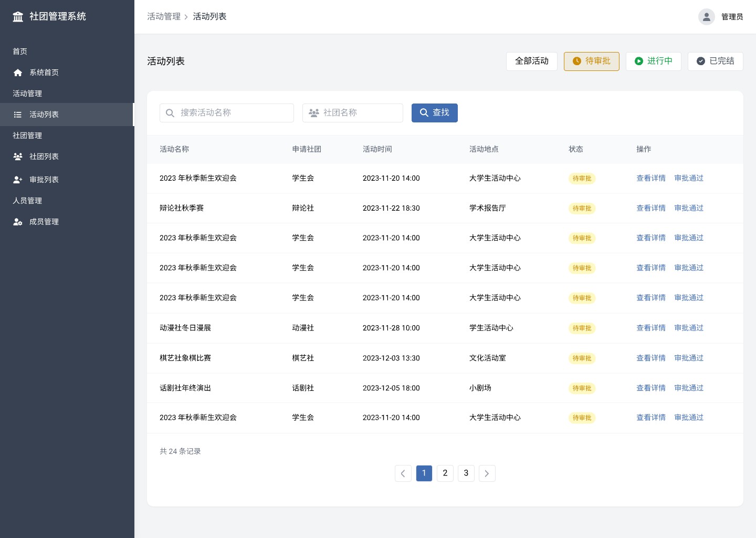Click the user-plus icon beside 审批列表
The height and width of the screenshot is (538, 756).
pos(18,180)
